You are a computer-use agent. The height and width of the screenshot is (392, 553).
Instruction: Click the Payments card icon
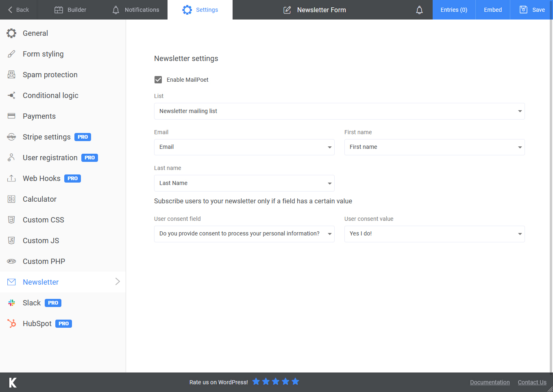(x=11, y=116)
